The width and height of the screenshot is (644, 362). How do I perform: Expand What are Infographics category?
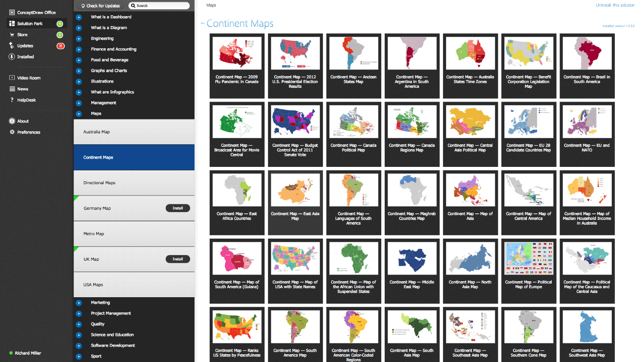coord(79,92)
